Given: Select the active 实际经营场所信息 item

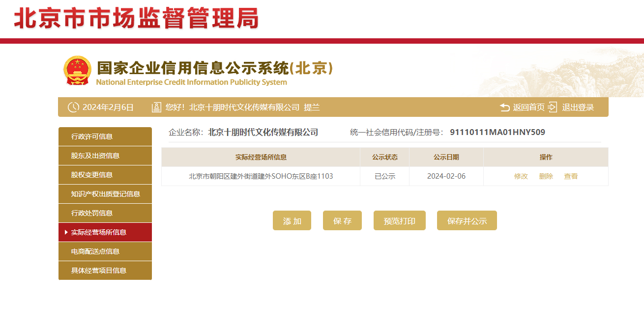Looking at the screenshot, I should click(x=105, y=232).
